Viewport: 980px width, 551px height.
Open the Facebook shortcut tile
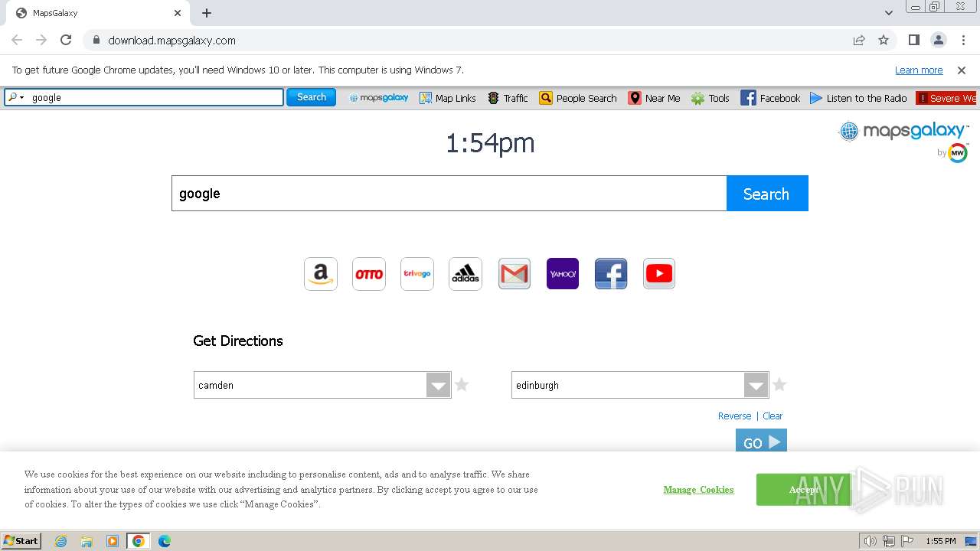(x=611, y=274)
